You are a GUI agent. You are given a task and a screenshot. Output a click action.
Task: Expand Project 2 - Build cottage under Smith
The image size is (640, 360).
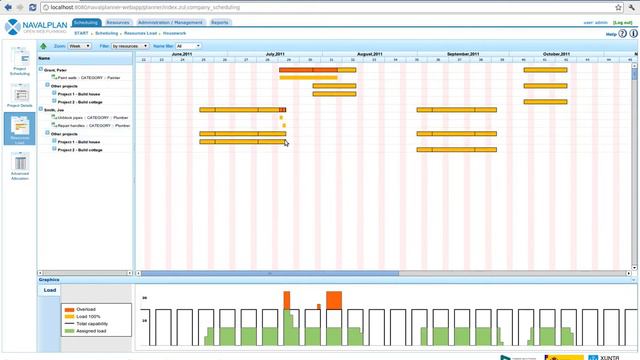coord(54,149)
